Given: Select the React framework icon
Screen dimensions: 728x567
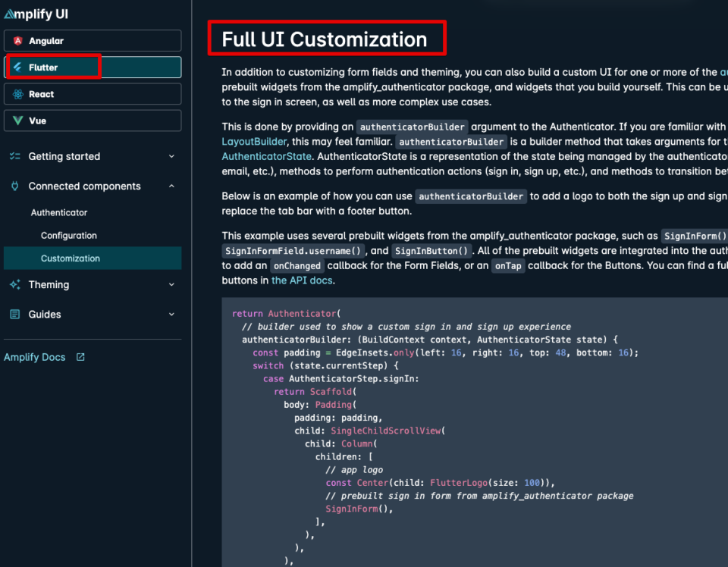Looking at the screenshot, I should tap(17, 93).
